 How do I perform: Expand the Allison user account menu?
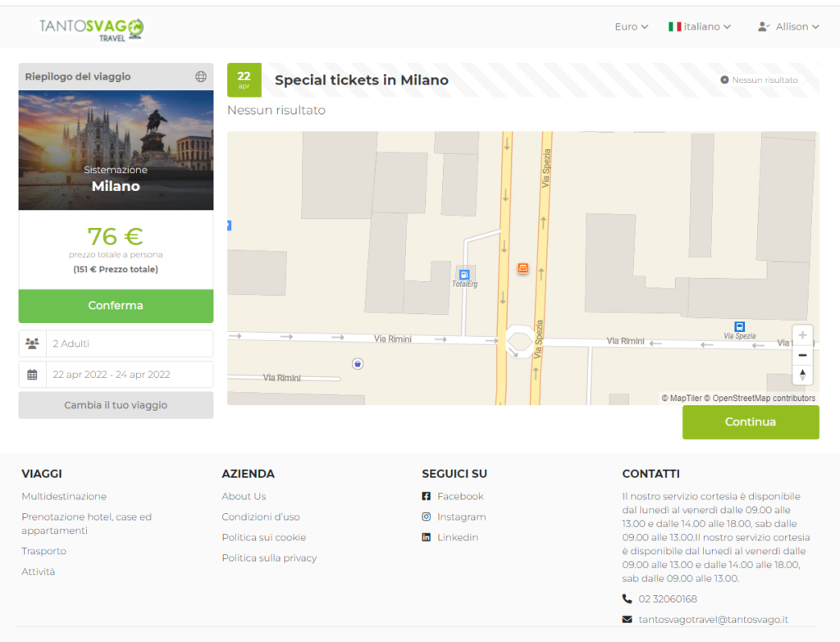pos(787,27)
